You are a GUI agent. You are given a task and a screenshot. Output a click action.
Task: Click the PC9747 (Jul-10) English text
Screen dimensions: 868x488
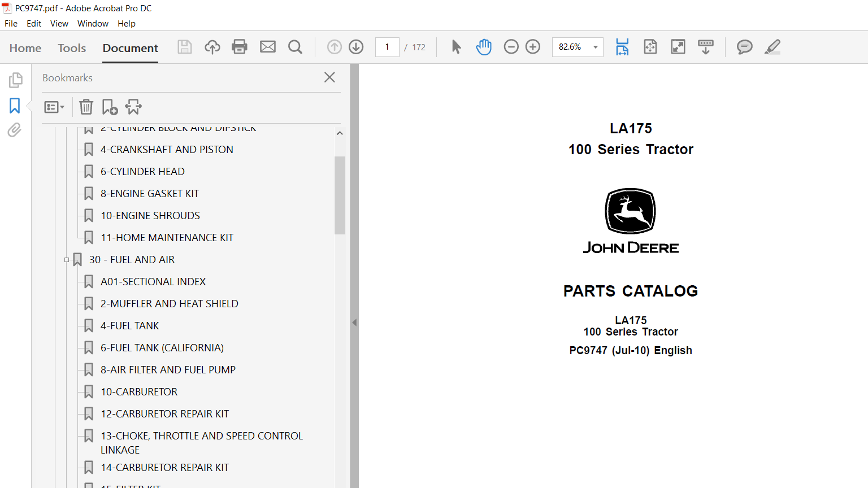click(631, 350)
